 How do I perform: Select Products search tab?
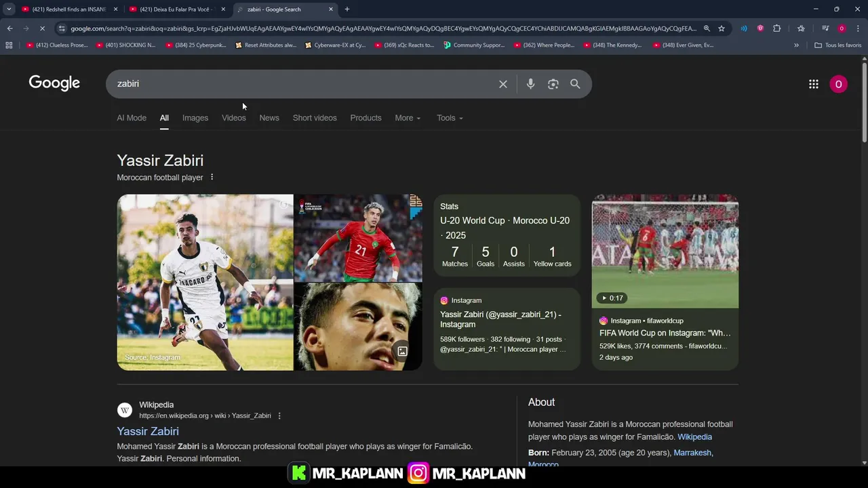tap(366, 118)
